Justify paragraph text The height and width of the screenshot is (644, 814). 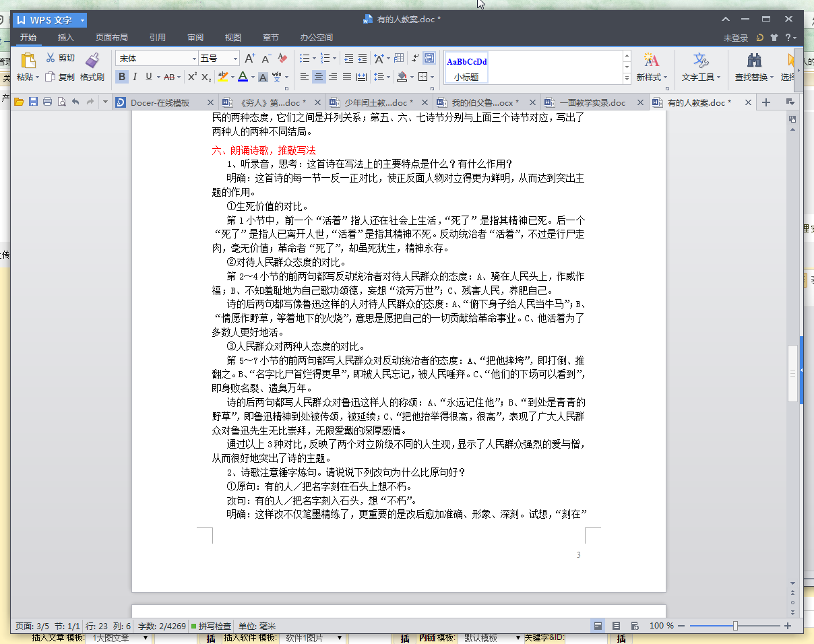347,77
